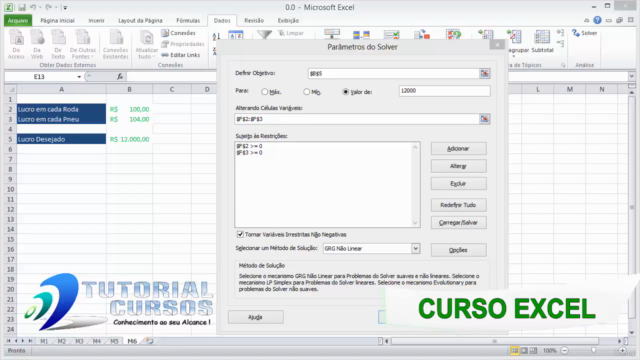Click the Validação de Dados icon
640x360 pixels.
391,34
